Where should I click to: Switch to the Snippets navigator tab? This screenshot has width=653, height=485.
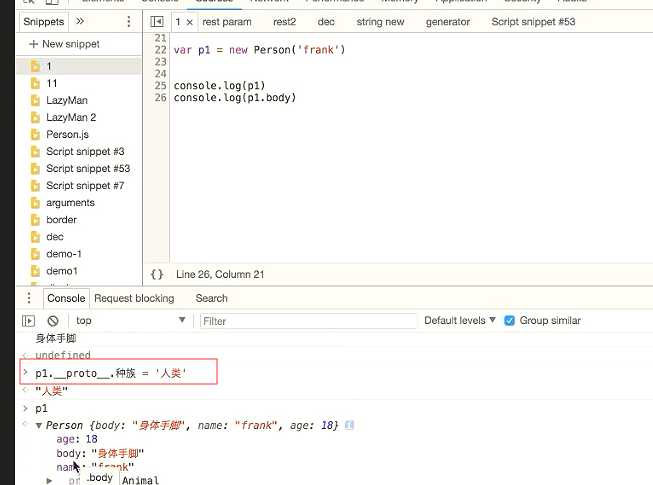click(x=44, y=22)
